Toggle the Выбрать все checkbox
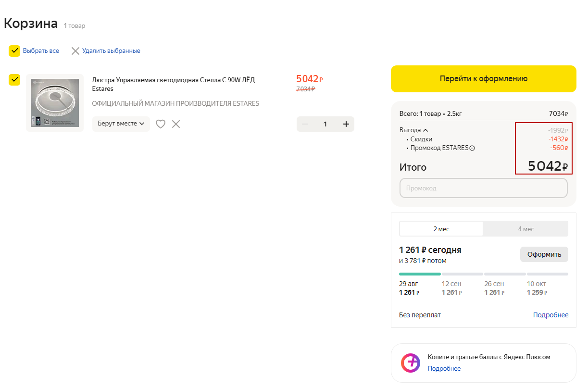Viewport: 588px width, 388px height. [x=14, y=51]
